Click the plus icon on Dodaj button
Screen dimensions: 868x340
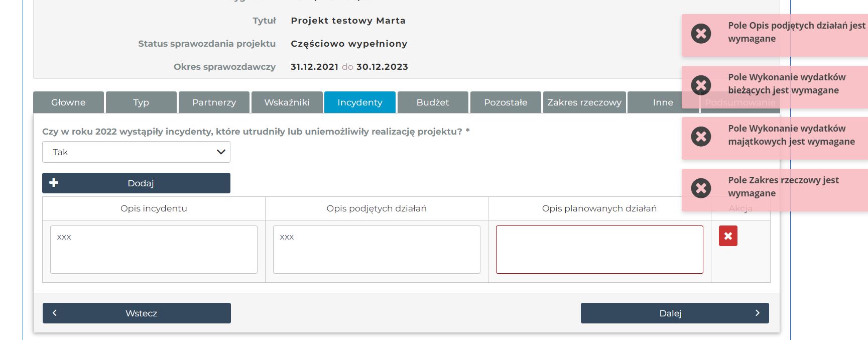[54, 183]
